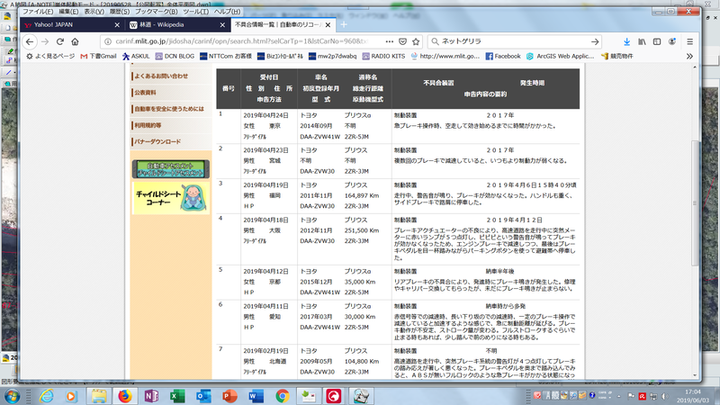Switch to 林道 - Wikipedia tab
The width and height of the screenshot is (720, 405).
tap(177, 25)
